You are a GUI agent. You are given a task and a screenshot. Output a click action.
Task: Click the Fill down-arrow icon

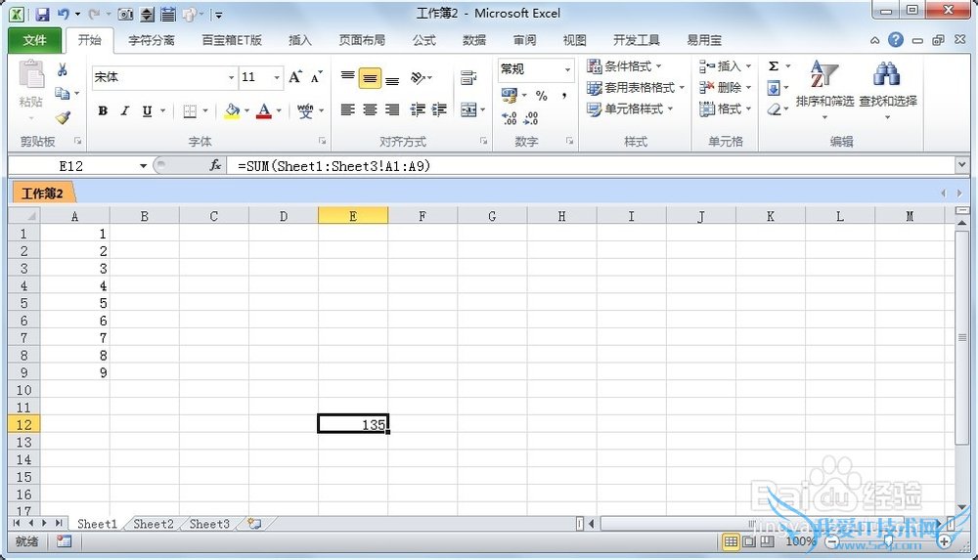click(774, 88)
